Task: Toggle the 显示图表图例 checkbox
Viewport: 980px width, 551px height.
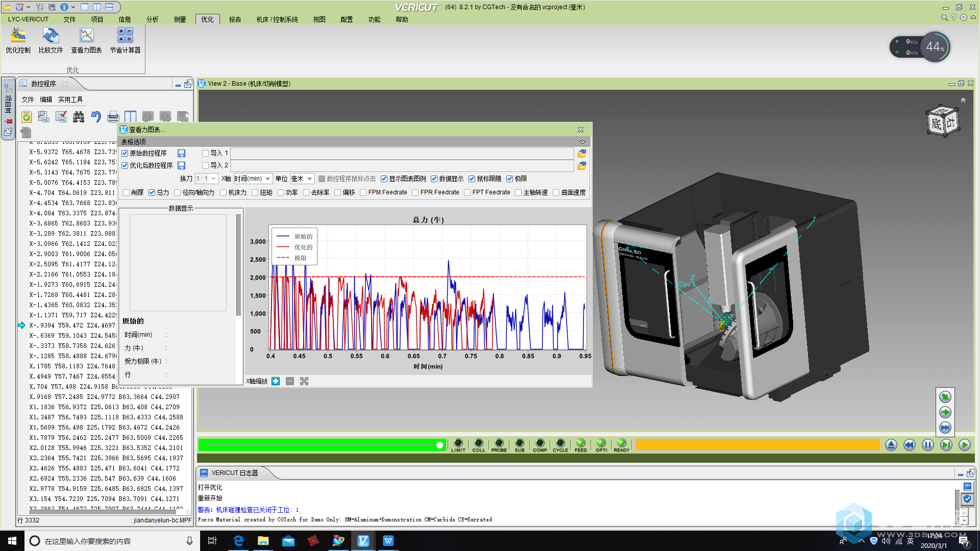Action: tap(384, 179)
